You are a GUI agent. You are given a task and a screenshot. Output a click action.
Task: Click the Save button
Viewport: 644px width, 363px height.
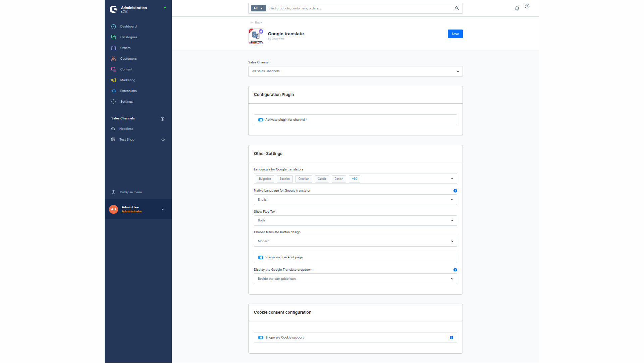pos(455,34)
